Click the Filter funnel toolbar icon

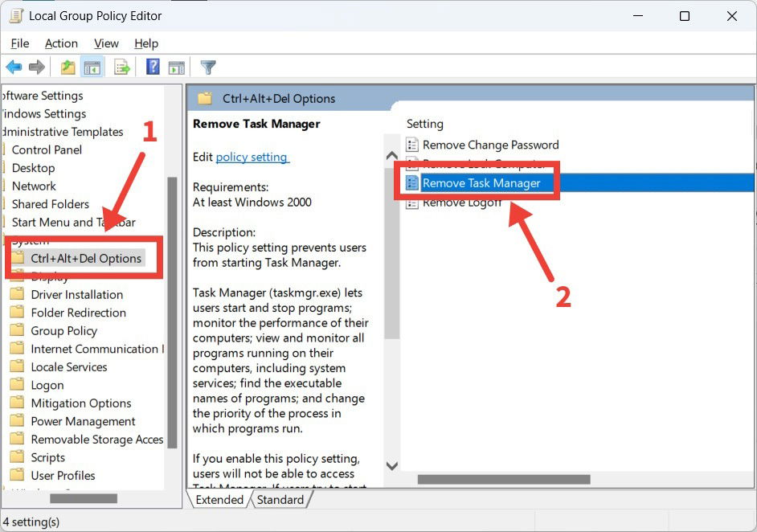(x=208, y=68)
